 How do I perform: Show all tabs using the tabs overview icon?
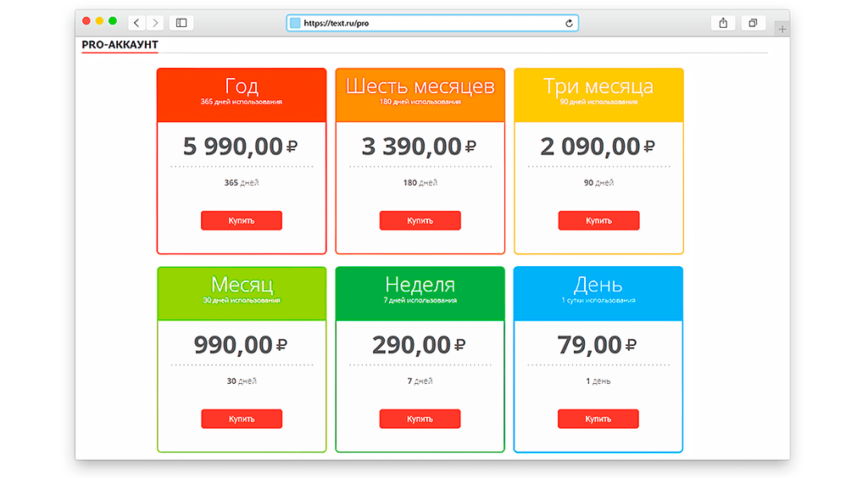pos(753,23)
